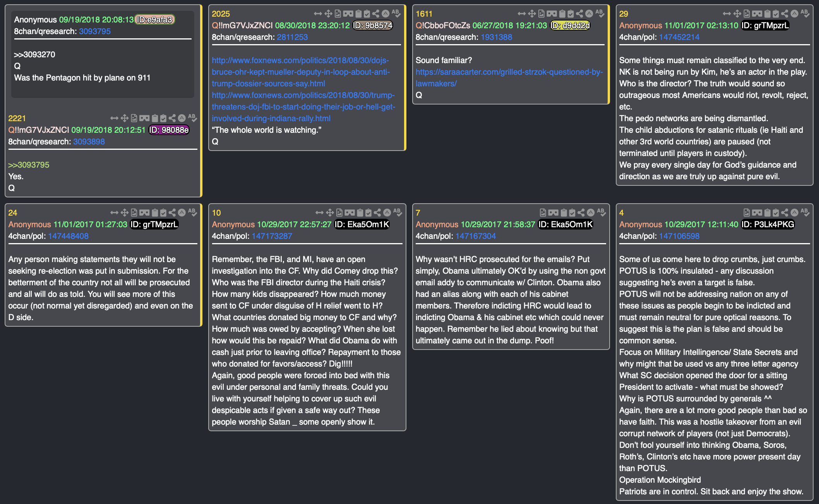
Task: Click the clipboard checkmark icon on post 7
Action: [572, 213]
